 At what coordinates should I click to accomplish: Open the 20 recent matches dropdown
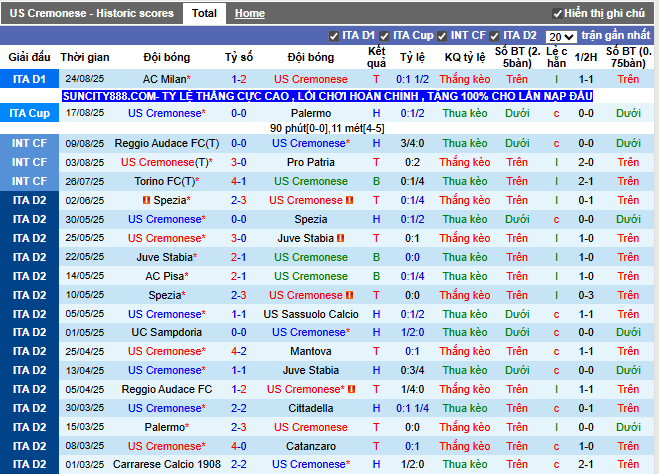tap(561, 37)
